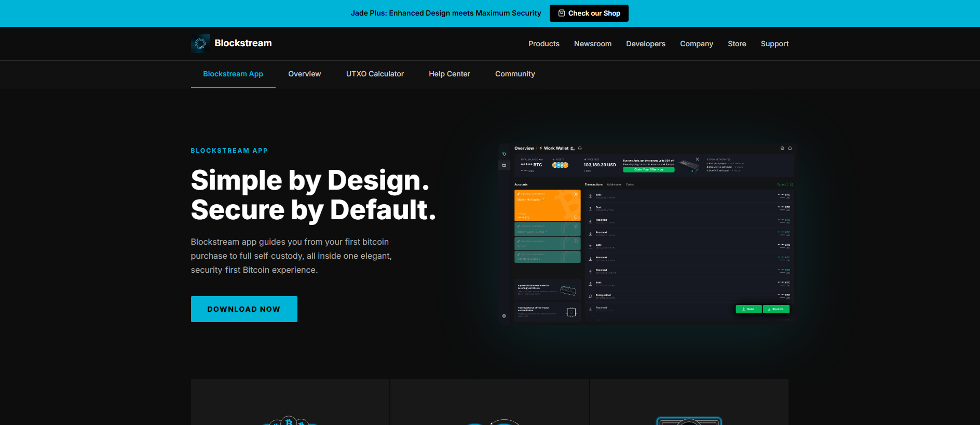Open the Products menu
Viewport: 980px width, 425px height.
tap(544, 44)
